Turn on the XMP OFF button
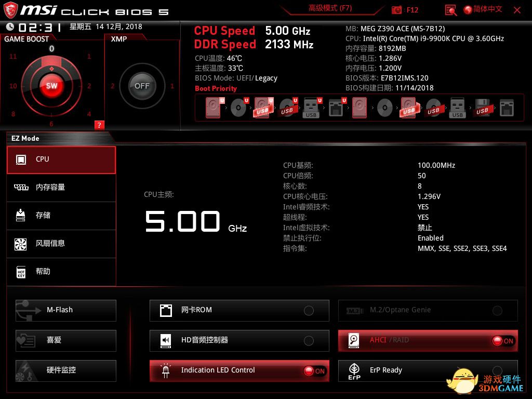The image size is (532, 399). 142,86
